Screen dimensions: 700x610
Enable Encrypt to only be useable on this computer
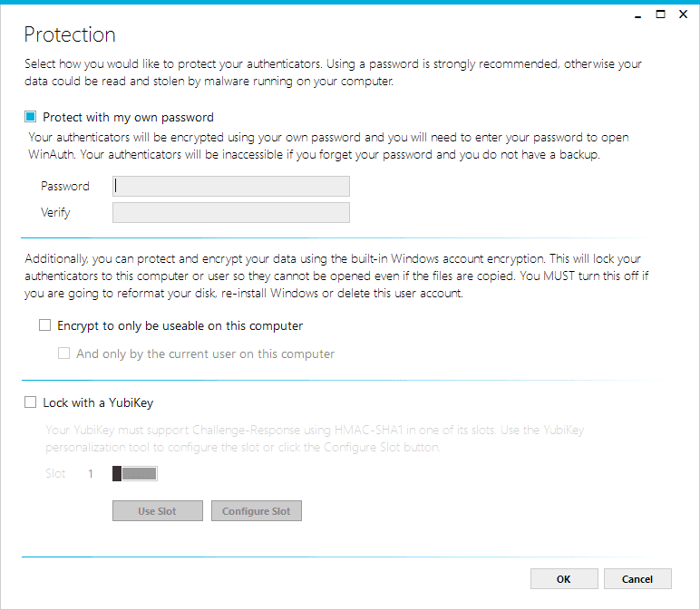pos(44,324)
